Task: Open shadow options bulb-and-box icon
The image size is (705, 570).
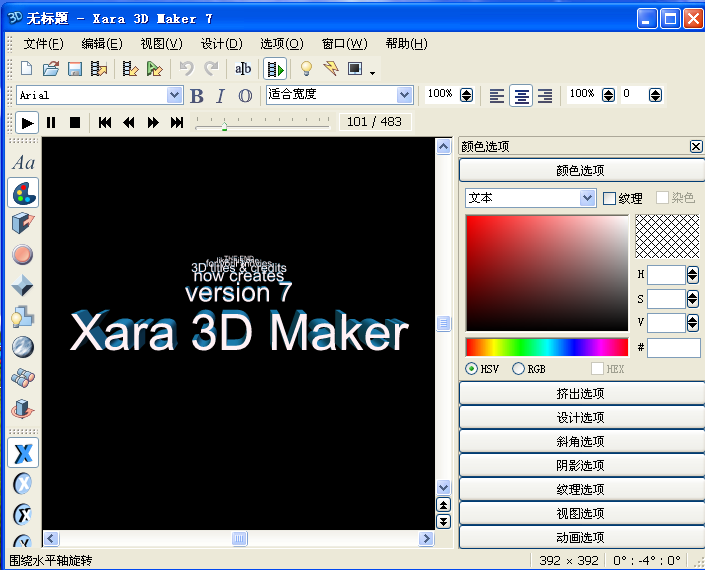Action: [x=22, y=316]
